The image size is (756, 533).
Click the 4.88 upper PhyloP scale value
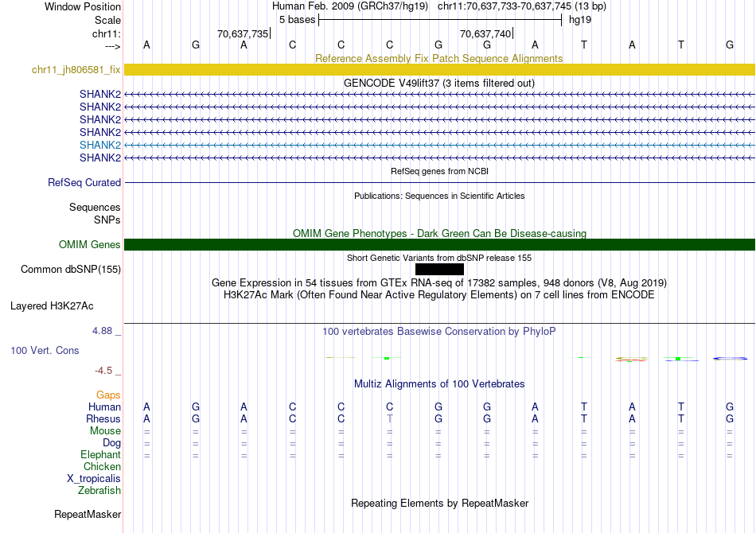tap(102, 331)
